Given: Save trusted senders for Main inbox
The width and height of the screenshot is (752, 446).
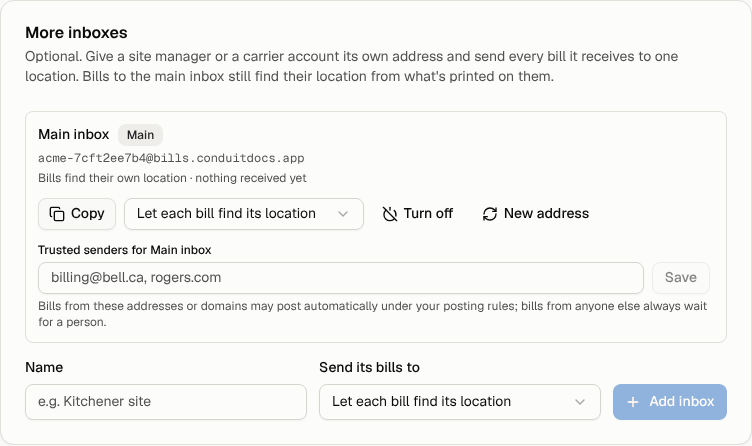Looking at the screenshot, I should pos(681,278).
